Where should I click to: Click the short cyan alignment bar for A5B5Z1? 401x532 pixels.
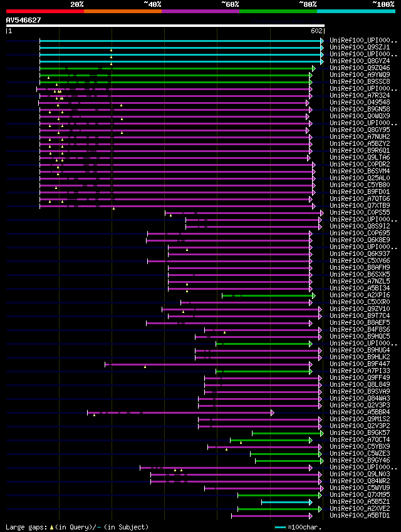coord(287,503)
